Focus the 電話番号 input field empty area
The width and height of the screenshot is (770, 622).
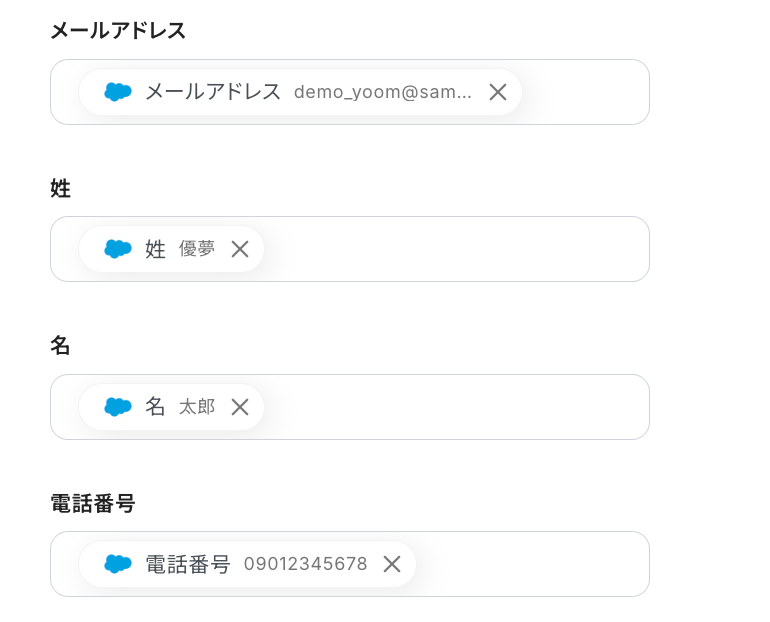[530, 564]
